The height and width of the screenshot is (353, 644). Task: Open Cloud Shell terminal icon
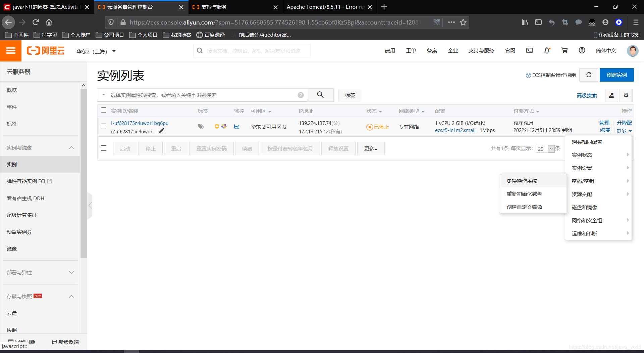click(x=530, y=50)
